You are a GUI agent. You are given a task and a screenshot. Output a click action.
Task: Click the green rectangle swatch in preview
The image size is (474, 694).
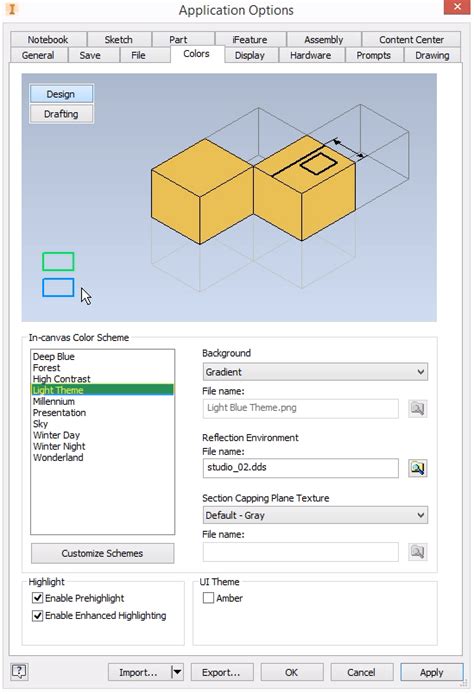pyautogui.click(x=58, y=261)
